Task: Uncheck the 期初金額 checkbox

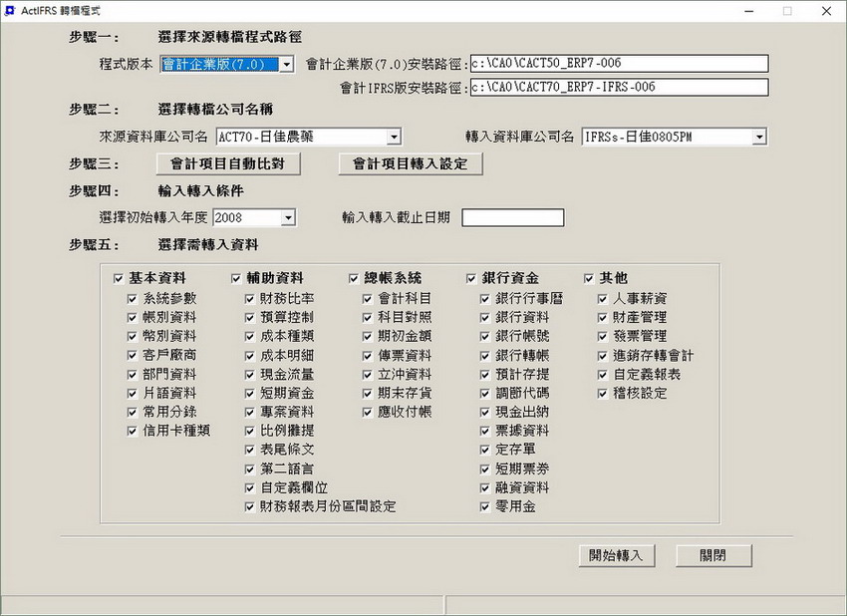Action: (368, 336)
